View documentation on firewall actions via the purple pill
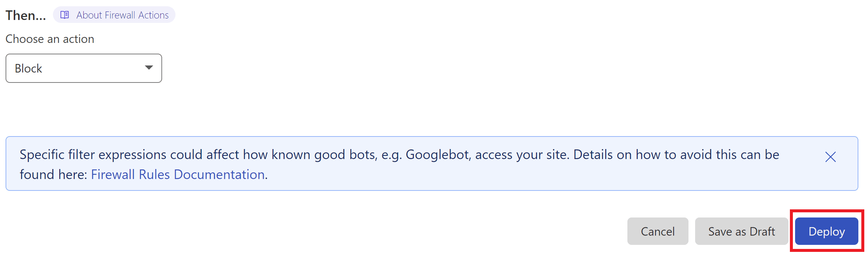868x253 pixels. coord(114,15)
